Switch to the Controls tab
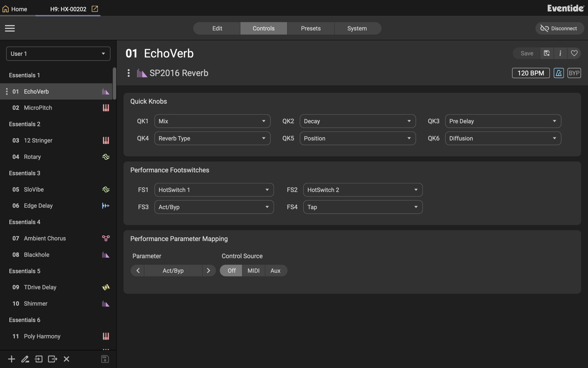Image resolution: width=588 pixels, height=368 pixels. pos(264,28)
